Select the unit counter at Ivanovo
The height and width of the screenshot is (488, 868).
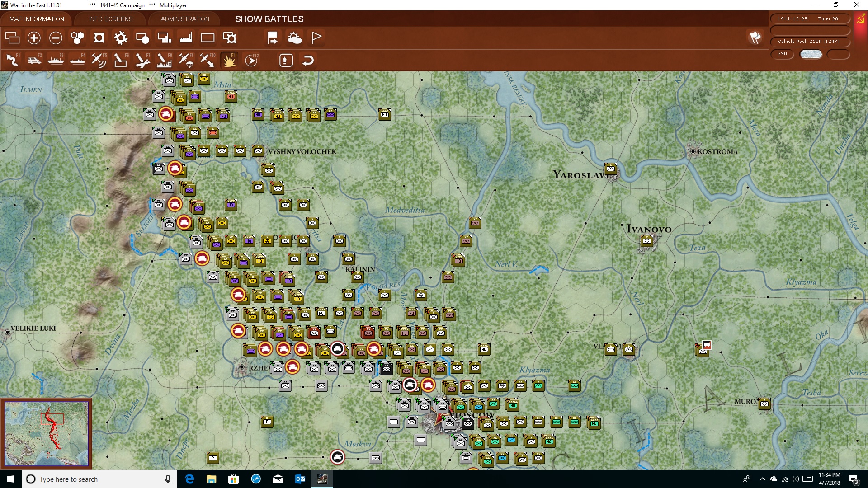pos(647,241)
